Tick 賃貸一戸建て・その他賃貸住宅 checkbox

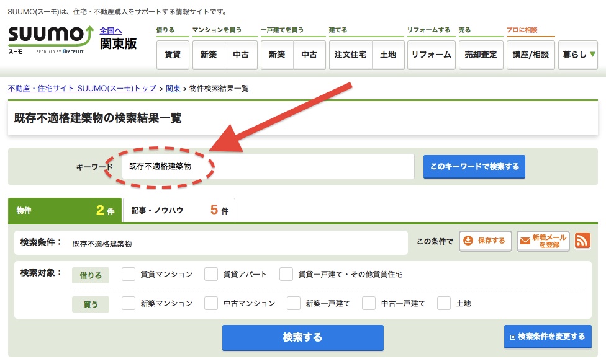tap(286, 274)
